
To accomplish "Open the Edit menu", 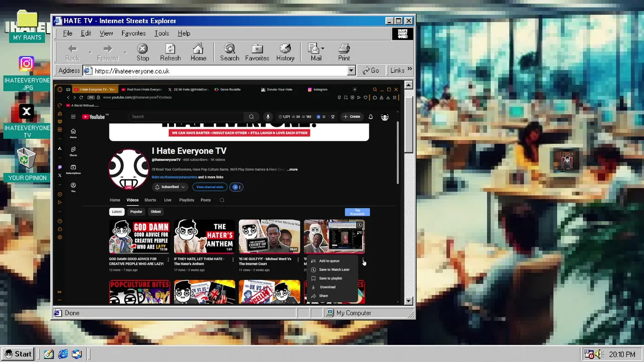I will (86, 33).
